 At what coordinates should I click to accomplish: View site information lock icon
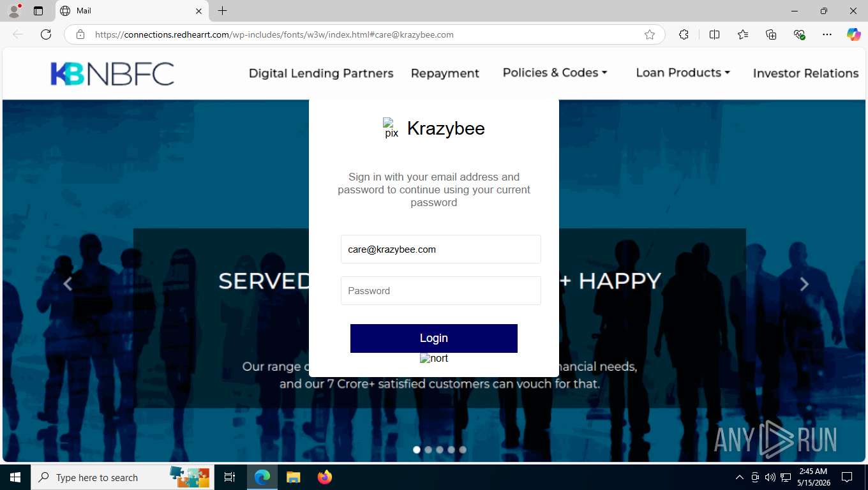point(80,34)
